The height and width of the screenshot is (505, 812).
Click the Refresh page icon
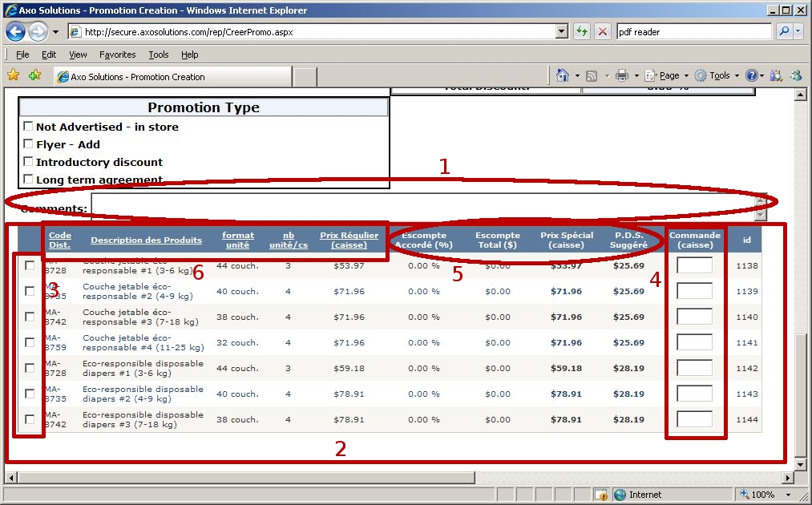pyautogui.click(x=582, y=32)
